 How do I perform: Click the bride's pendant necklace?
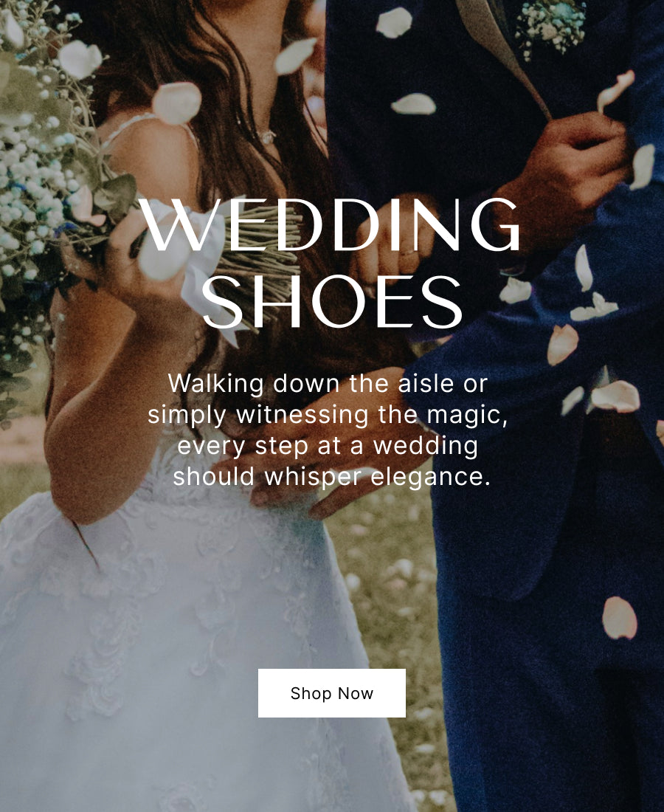click(x=266, y=137)
